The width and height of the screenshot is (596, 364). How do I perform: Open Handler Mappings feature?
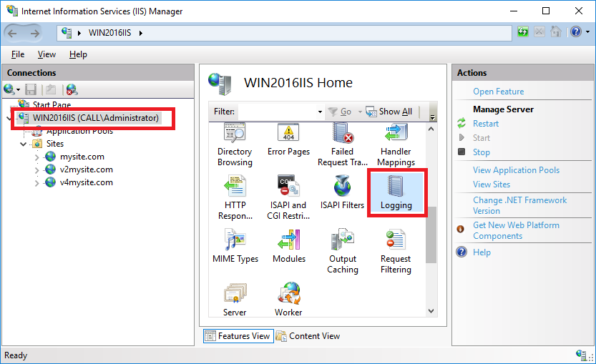pyautogui.click(x=396, y=144)
